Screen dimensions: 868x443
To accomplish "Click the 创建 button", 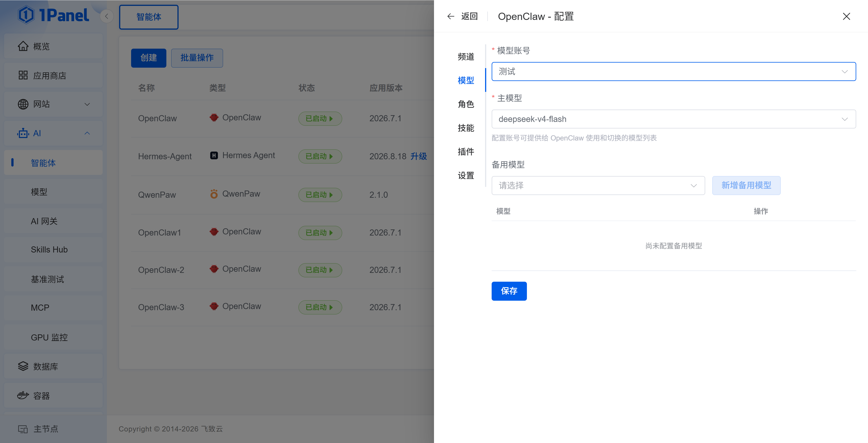I will [149, 58].
